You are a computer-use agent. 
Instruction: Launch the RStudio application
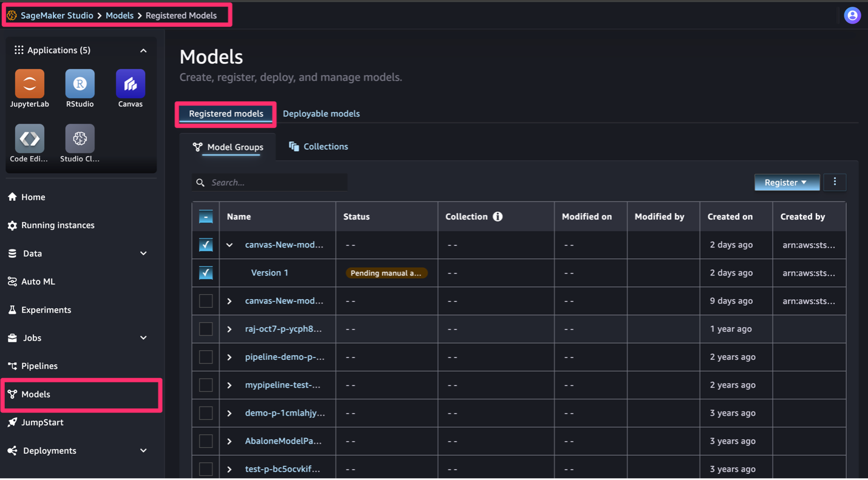click(80, 89)
